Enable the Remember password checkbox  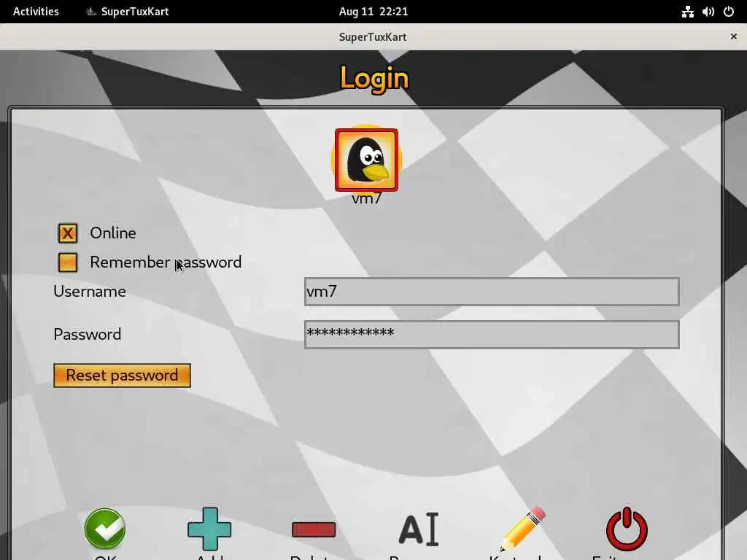[68, 262]
